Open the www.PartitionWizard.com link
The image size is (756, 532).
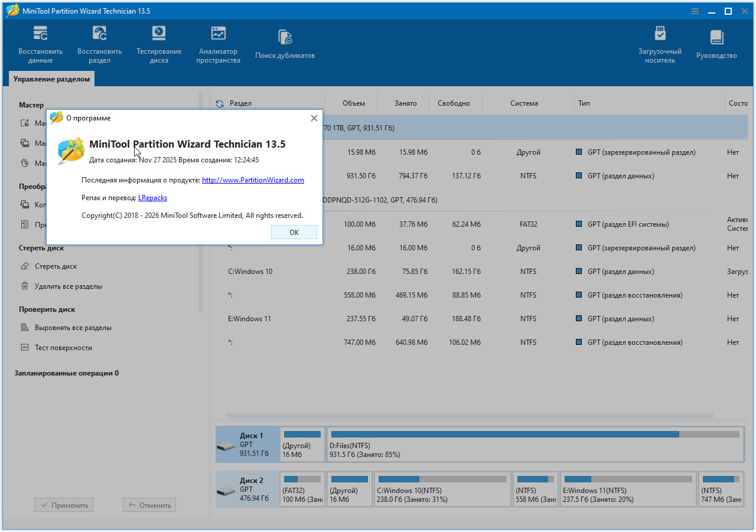pyautogui.click(x=253, y=180)
